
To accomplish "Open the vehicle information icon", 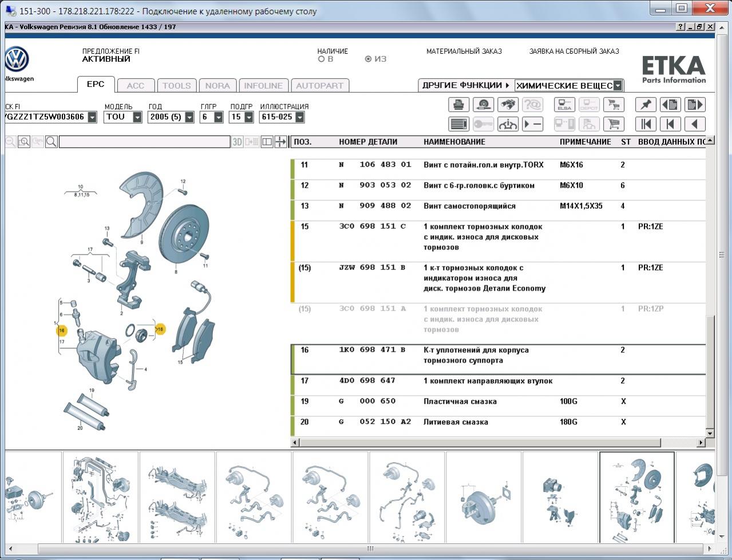I will [x=508, y=124].
